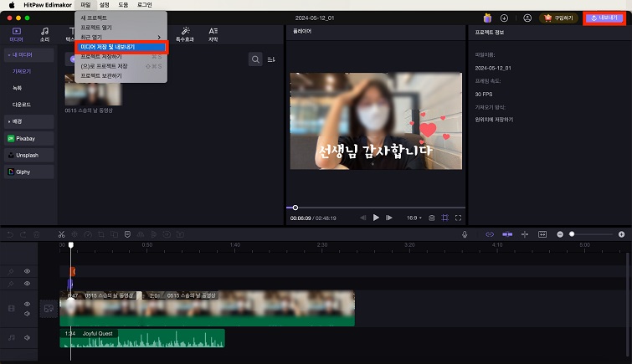
Task: Click the timeline zoom slider handle
Action: coord(573,234)
